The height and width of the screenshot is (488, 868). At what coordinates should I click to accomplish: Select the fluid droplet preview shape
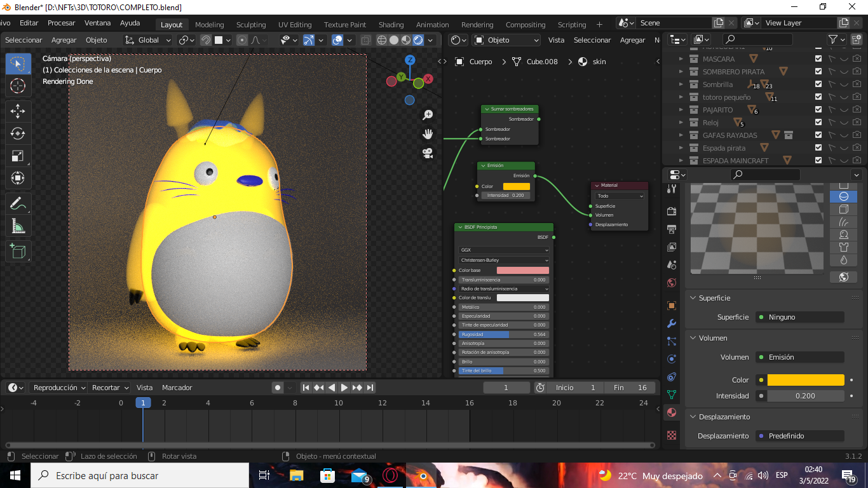(x=844, y=260)
